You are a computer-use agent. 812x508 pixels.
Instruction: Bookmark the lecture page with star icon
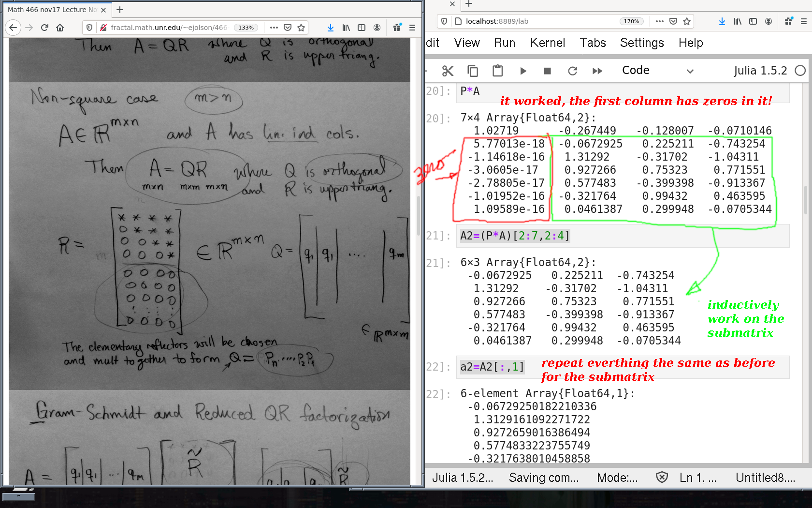[x=301, y=28]
